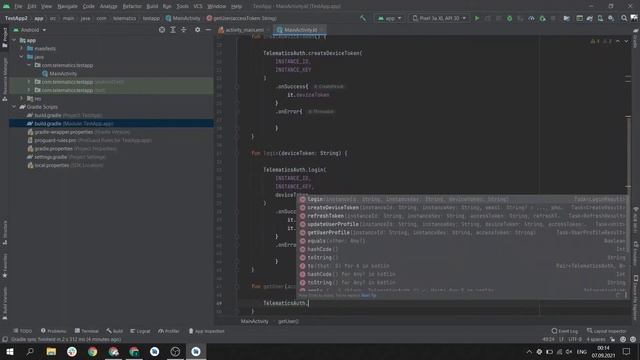Screen dimensions: 640x360
Task: Click Expand All in Project panel header
Action: click(173, 30)
